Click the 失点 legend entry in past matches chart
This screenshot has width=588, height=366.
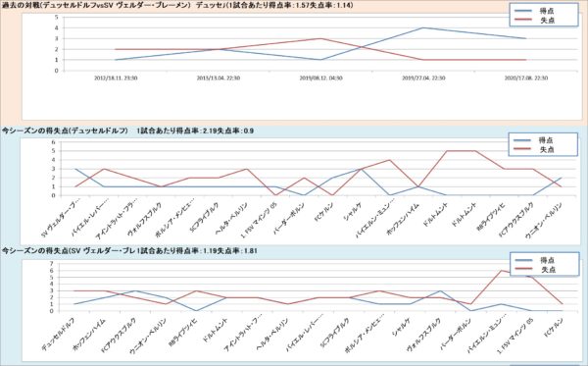[535, 21]
